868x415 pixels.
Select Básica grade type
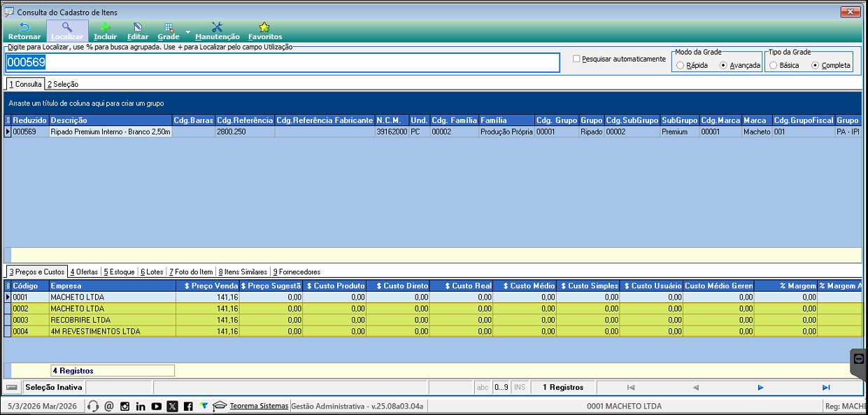pos(773,65)
